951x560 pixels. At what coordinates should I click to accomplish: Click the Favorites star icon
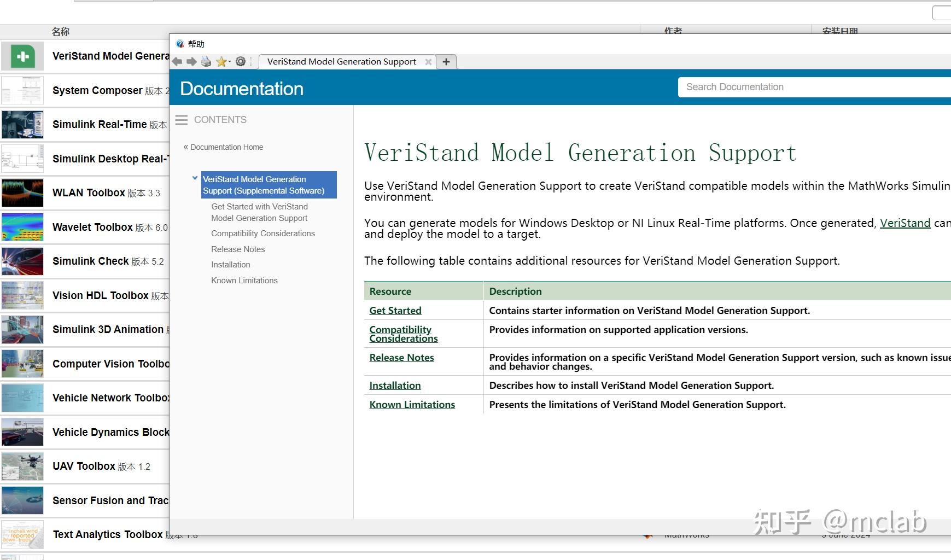click(221, 62)
